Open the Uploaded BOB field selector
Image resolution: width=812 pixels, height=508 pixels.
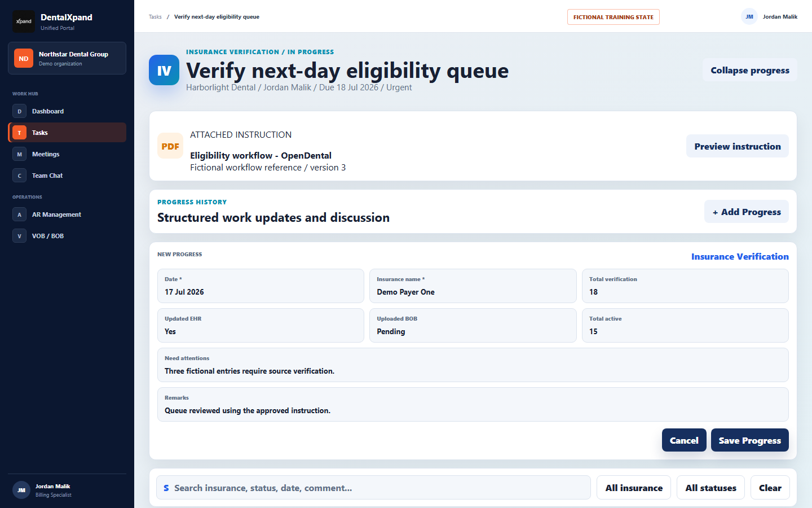pyautogui.click(x=473, y=325)
